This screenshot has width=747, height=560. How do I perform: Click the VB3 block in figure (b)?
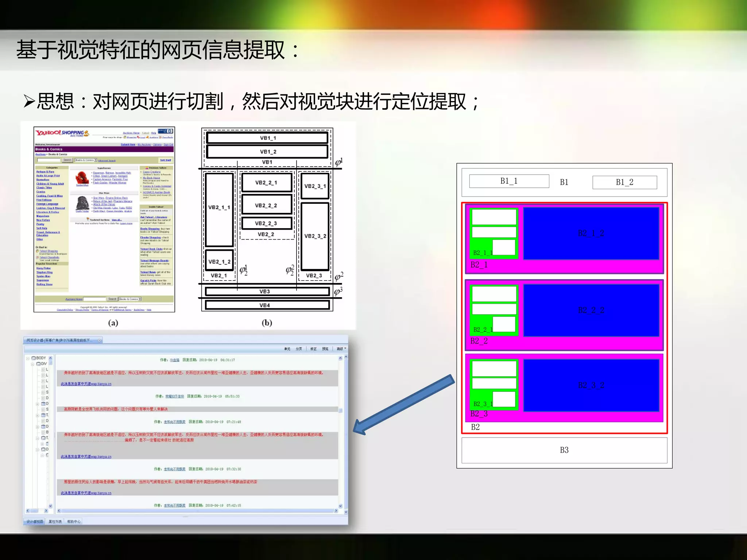click(267, 291)
